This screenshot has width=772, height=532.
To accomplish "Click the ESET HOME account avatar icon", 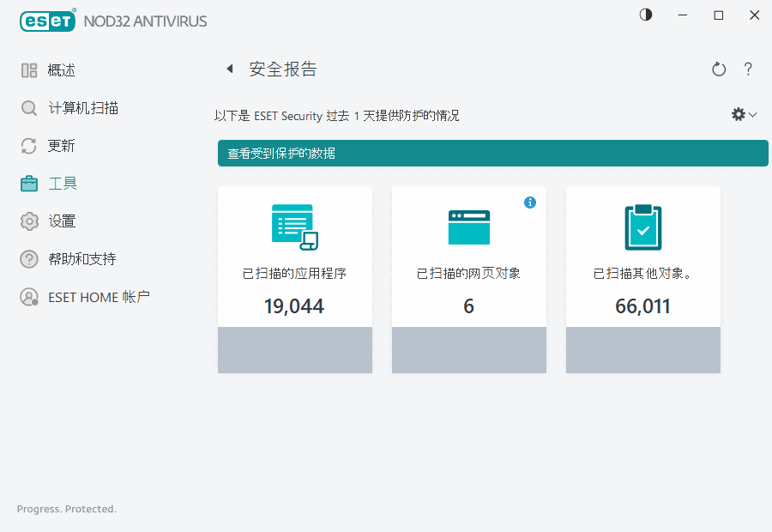I will (x=29, y=297).
